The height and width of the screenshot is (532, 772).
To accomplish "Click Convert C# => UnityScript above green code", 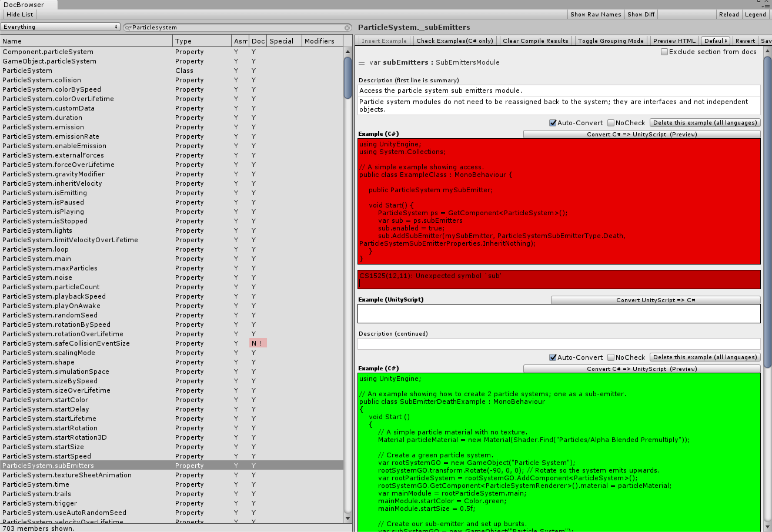I will coord(641,369).
